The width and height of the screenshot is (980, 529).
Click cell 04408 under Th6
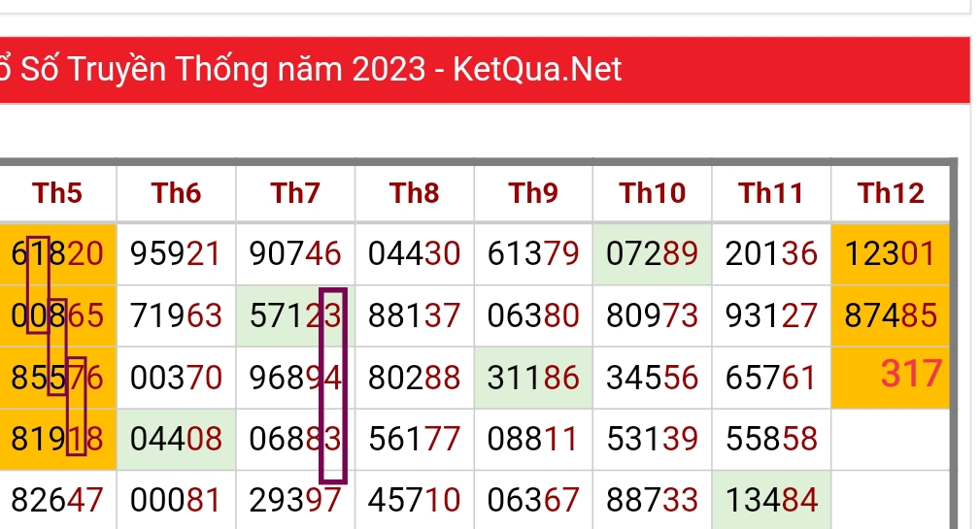(176, 439)
